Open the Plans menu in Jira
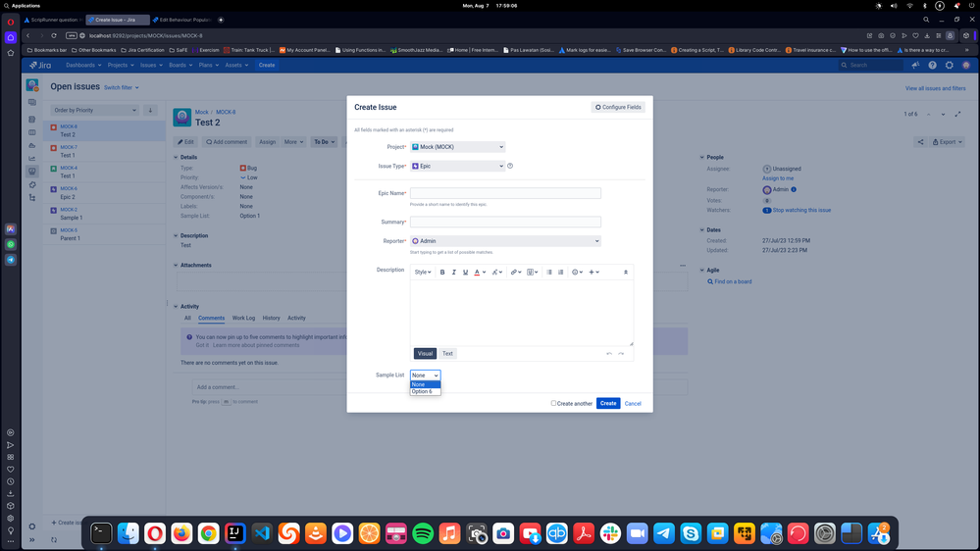The height and width of the screenshot is (551, 980). [209, 65]
